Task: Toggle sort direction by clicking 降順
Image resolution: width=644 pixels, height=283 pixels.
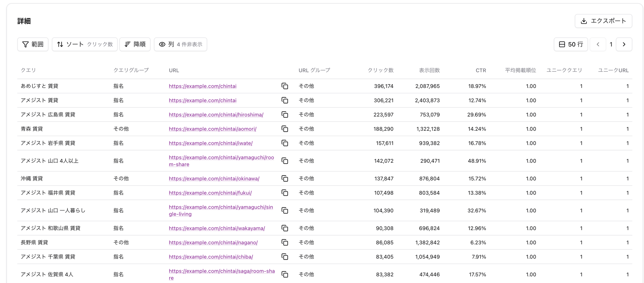Action: tap(135, 44)
